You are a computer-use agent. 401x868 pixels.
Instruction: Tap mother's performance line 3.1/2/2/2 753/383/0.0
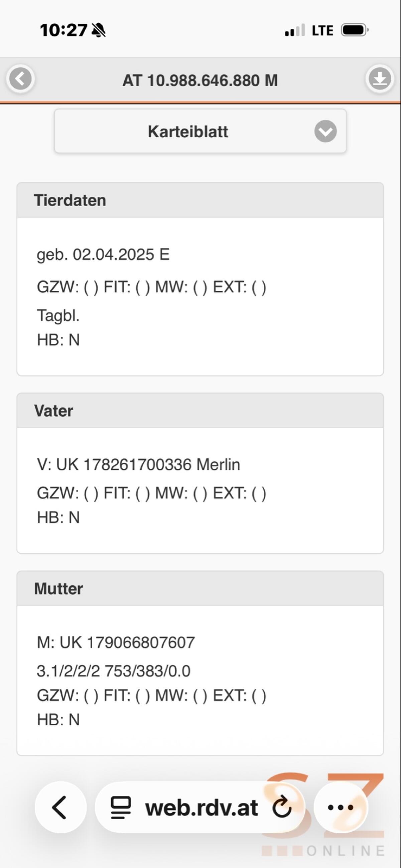coord(114,671)
